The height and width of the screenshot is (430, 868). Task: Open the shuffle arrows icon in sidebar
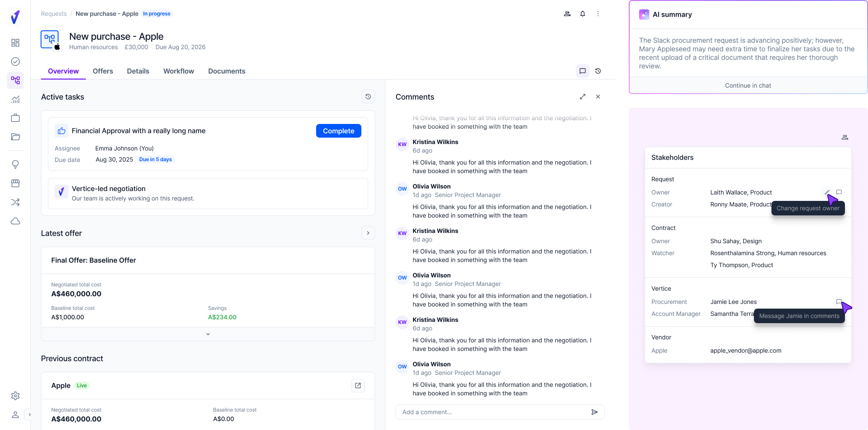[15, 202]
